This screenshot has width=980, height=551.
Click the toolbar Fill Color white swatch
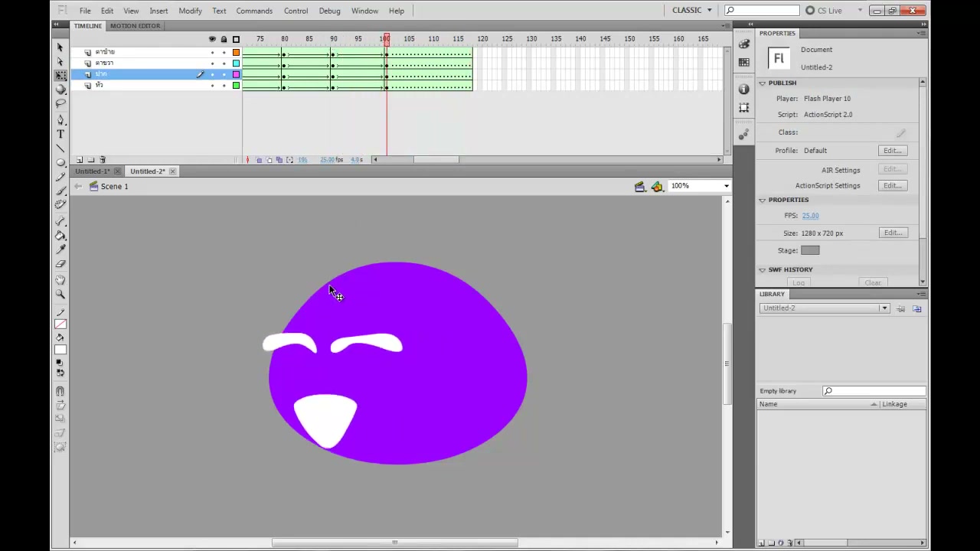pos(60,350)
